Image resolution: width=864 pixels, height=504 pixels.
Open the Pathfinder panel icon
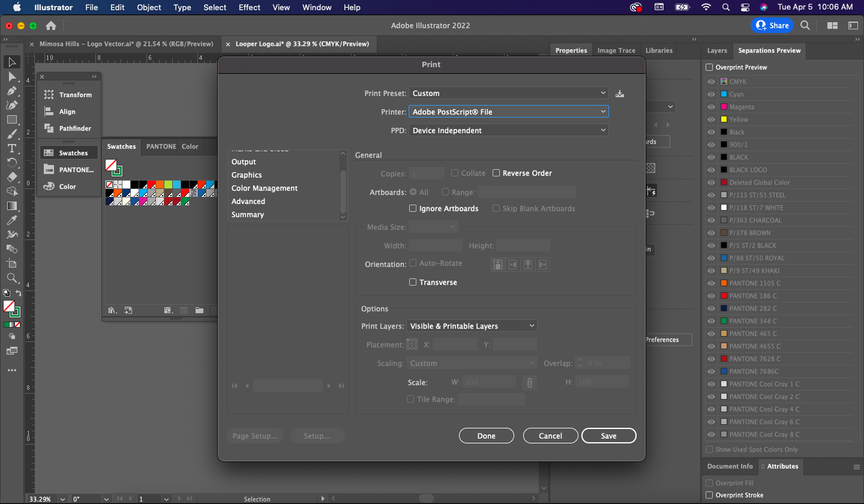pos(49,128)
